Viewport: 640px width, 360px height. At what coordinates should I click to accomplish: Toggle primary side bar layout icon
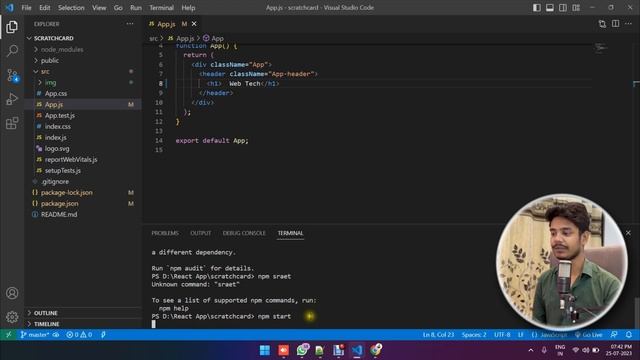click(537, 8)
